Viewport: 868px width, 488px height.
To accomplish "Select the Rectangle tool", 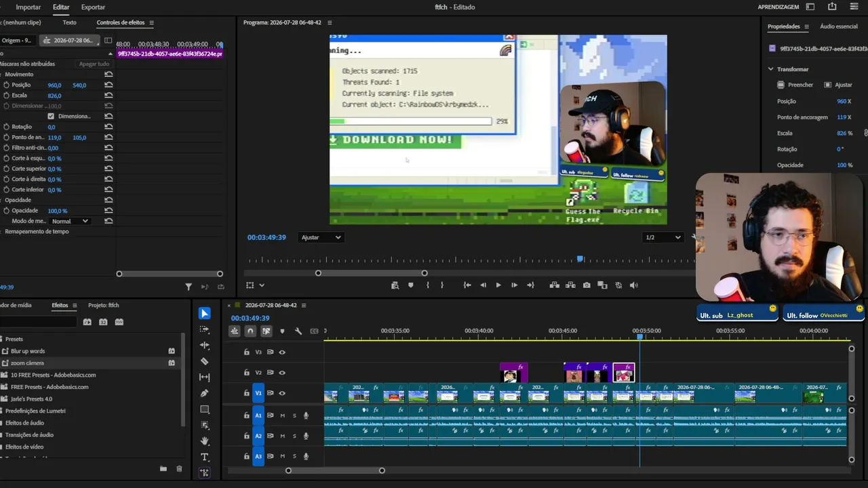I will [x=205, y=409].
